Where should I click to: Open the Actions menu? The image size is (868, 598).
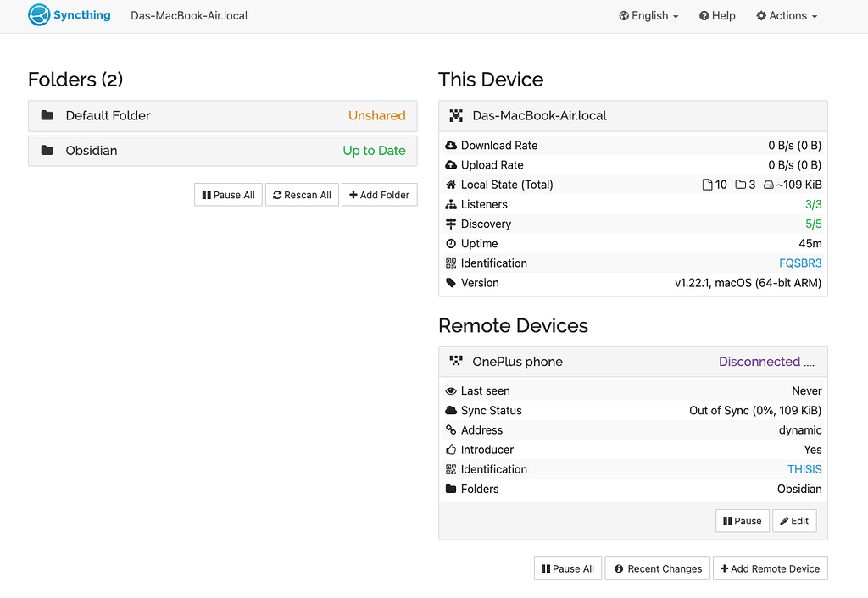click(786, 15)
